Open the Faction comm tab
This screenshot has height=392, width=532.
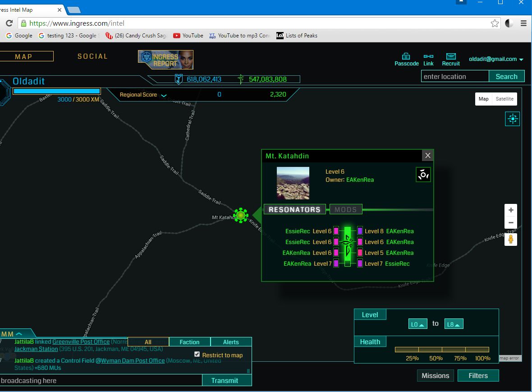click(189, 342)
